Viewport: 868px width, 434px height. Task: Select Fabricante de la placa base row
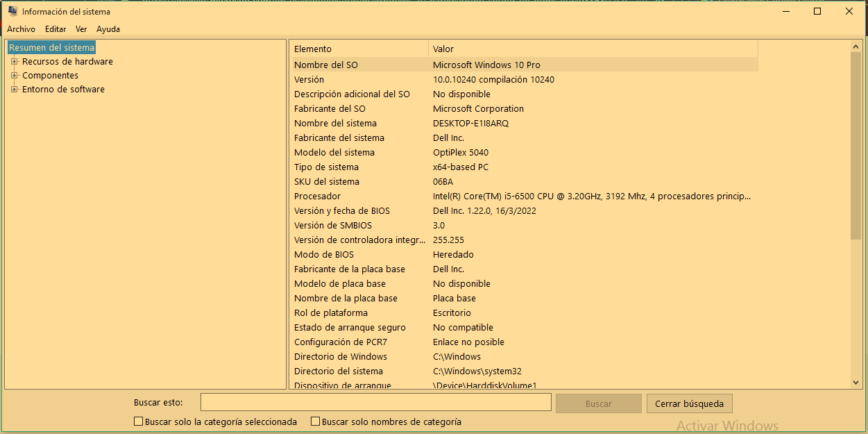click(x=524, y=269)
